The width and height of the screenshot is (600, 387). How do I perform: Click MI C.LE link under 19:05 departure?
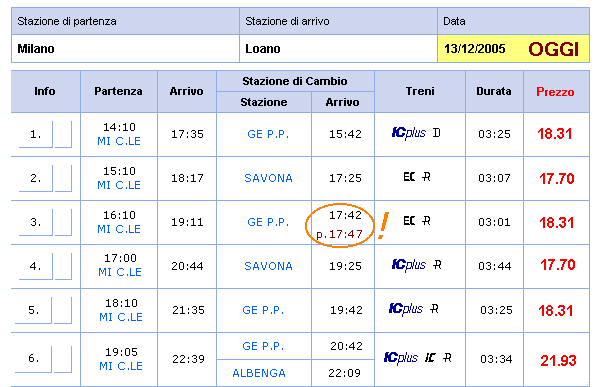click(121, 366)
